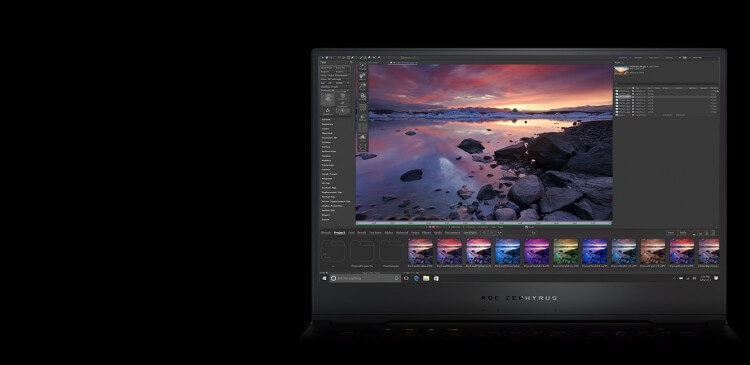Switch to the Spotlight tab
This screenshot has width=750, height=365.
coord(470,233)
